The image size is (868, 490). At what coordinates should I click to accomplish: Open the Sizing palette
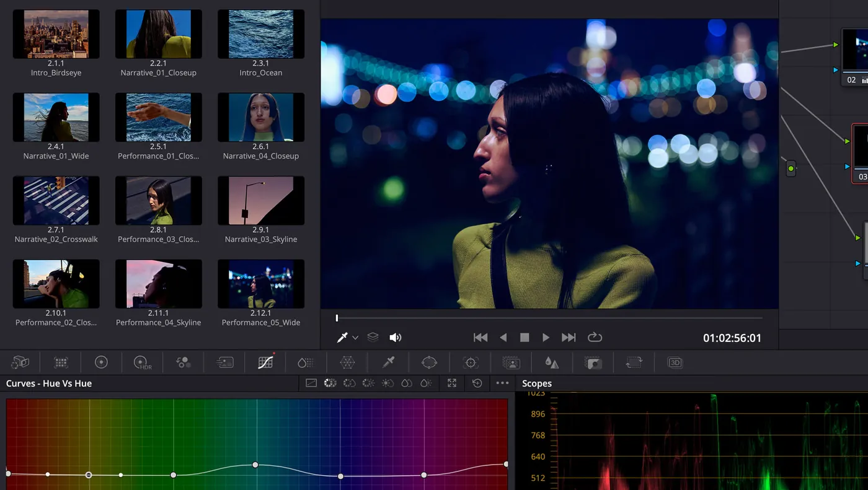click(x=634, y=362)
